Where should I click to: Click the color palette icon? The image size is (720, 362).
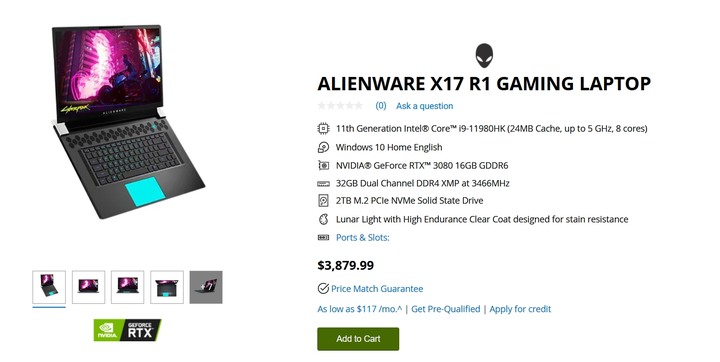point(323,219)
